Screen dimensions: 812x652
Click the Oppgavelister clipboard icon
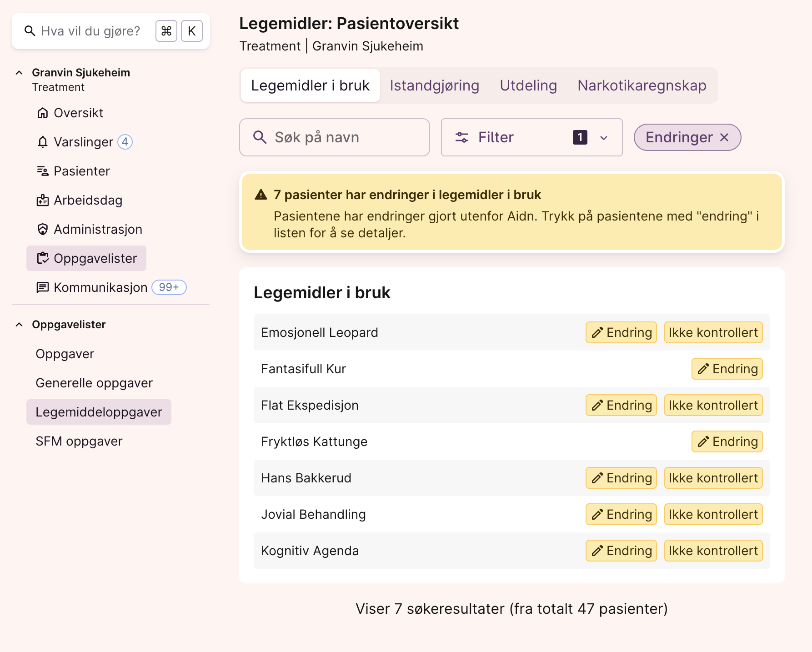click(x=42, y=258)
